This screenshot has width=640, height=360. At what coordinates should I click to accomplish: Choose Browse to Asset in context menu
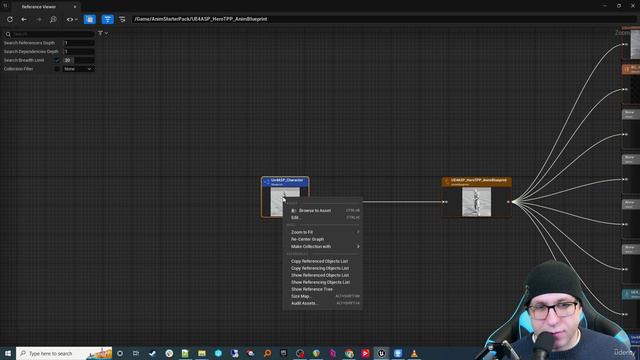pyautogui.click(x=322, y=211)
